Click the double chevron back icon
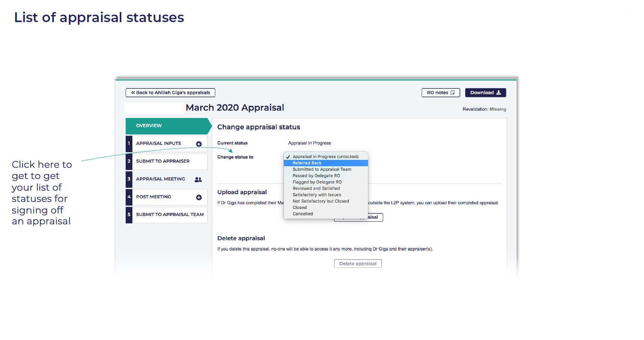644x340 pixels. click(x=133, y=92)
